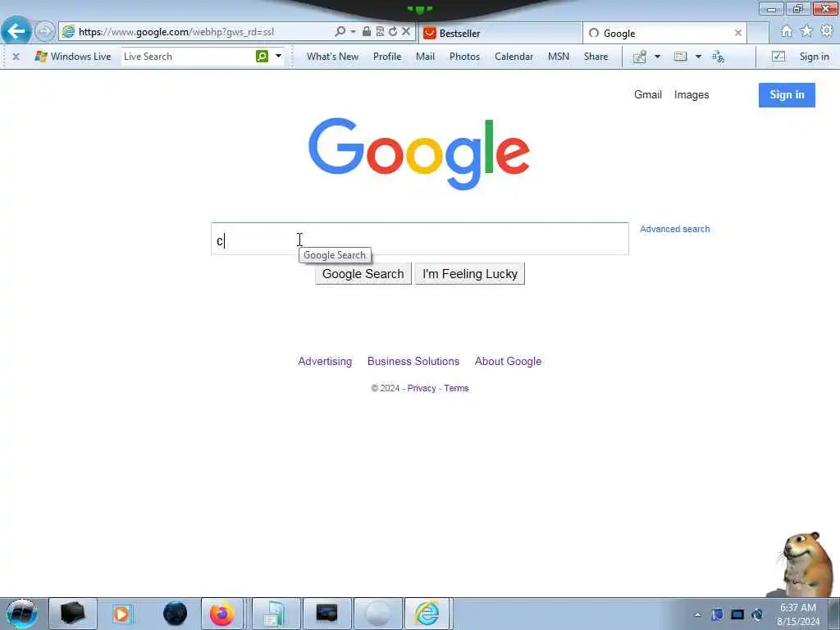Open What's New on Windows Live toolbar
This screenshot has width=840, height=630.
pos(332,57)
